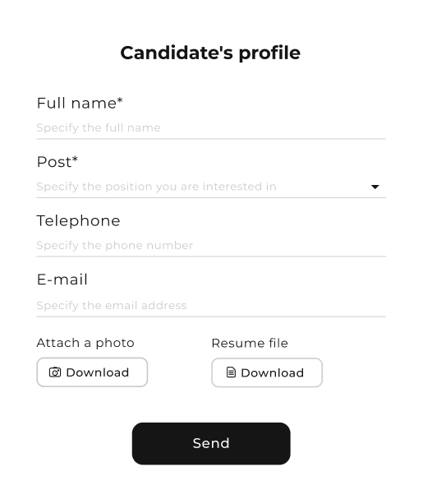Click the 'Resume file' label
The image size is (423, 504).
point(250,343)
